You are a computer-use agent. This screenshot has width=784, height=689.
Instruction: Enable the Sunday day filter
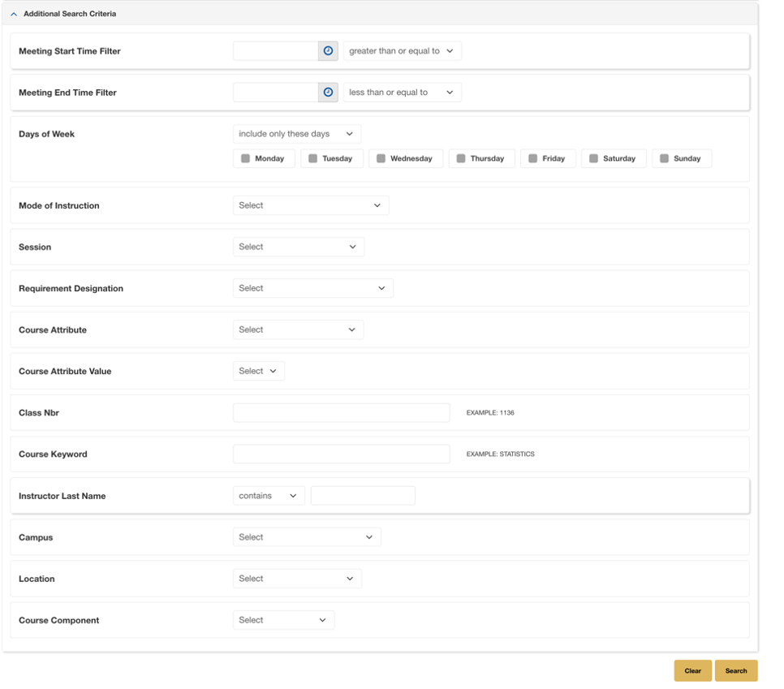click(662, 158)
